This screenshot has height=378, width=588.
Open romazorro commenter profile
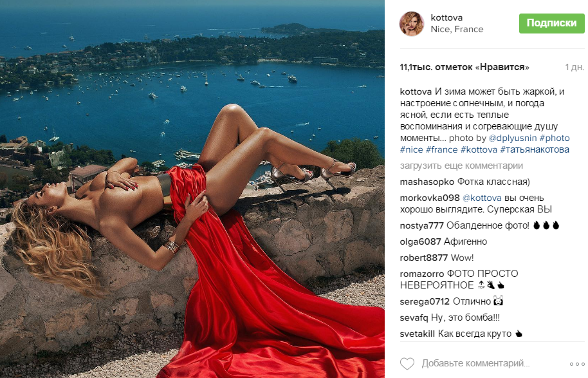point(422,274)
